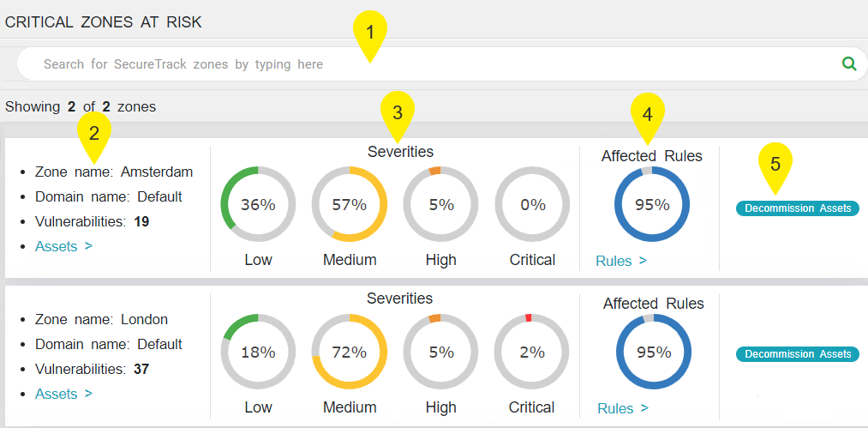Select Amsterdam Critical severity 0% donut
The height and width of the screenshot is (428, 868).
coord(532,205)
